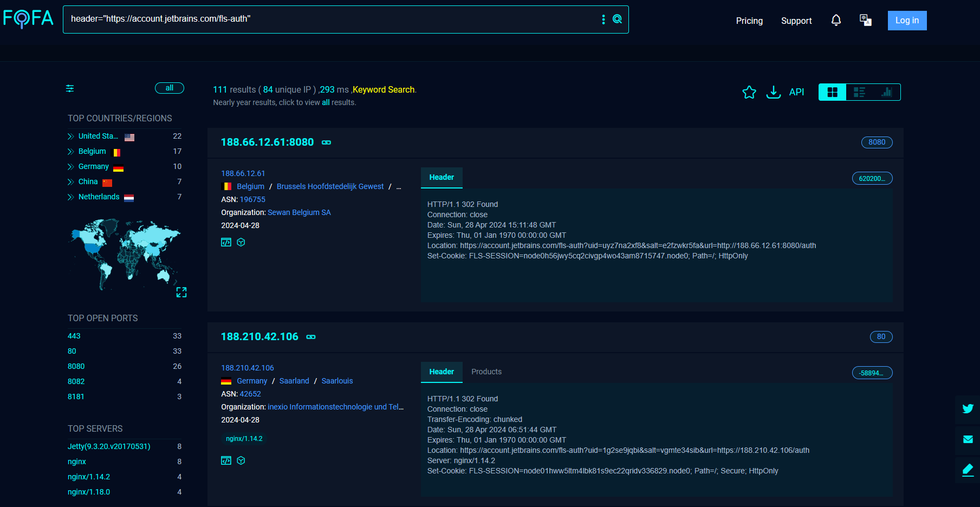Open link icon next to 188.210.42.106
Image resolution: width=980 pixels, height=507 pixels.
(x=311, y=337)
